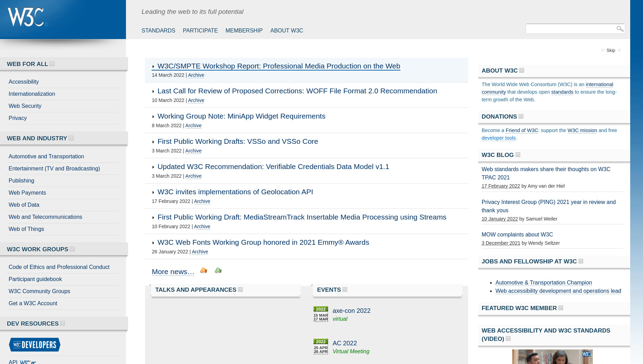Open Web of Things
The width and height of the screenshot is (643, 364).
click(x=26, y=229)
